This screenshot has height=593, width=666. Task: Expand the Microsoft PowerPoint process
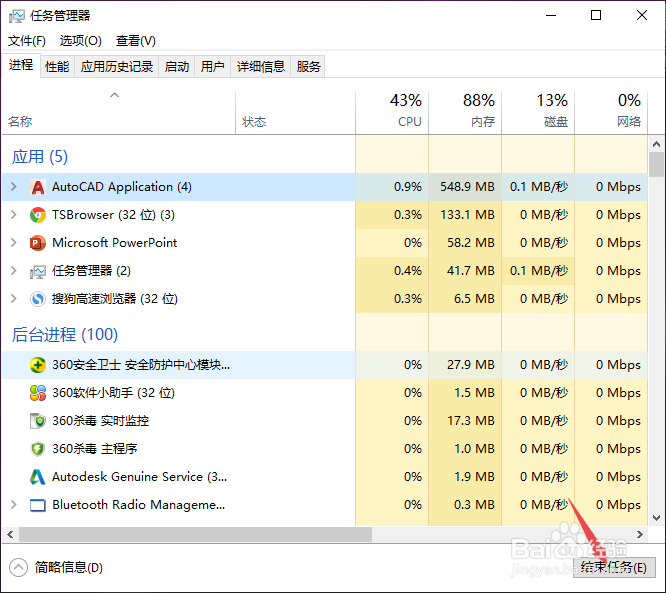[x=14, y=243]
